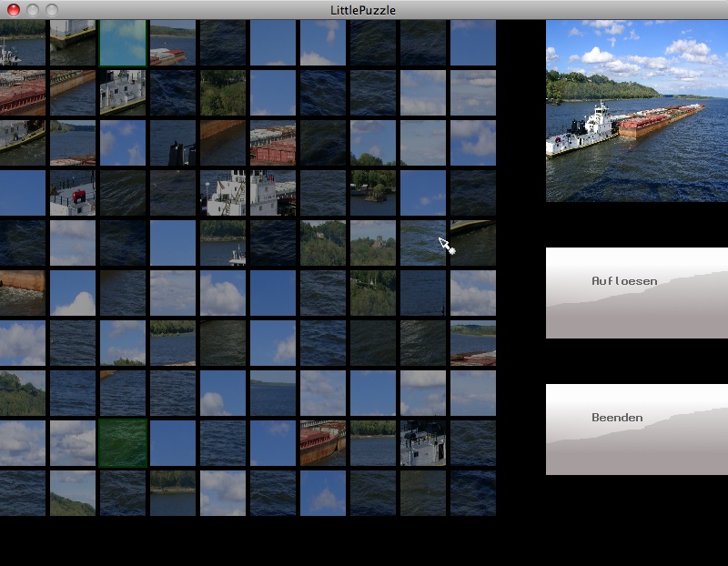The width and height of the screenshot is (728, 566).
Task: Click the window zoom button in the title bar
Action: point(52,10)
